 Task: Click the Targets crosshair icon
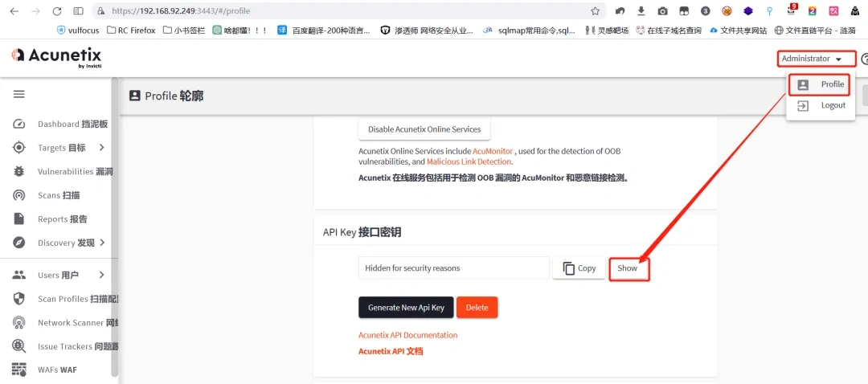[18, 148]
